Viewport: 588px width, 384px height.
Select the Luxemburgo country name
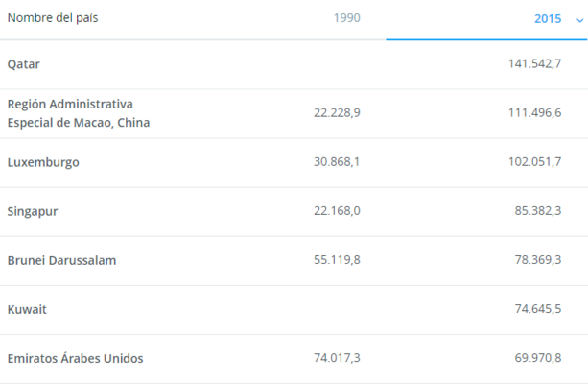[x=43, y=162]
